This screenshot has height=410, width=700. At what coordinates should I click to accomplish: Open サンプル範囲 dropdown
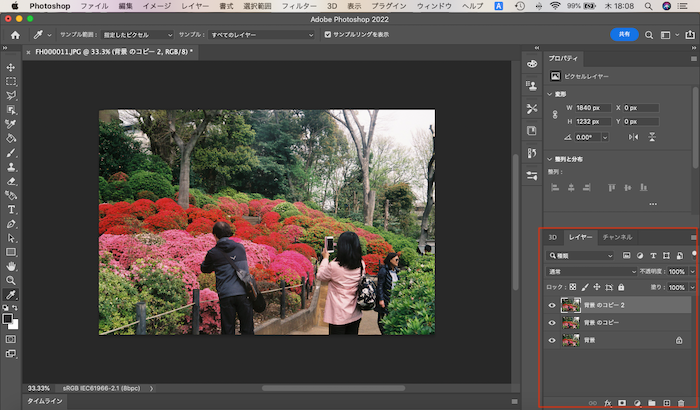coord(137,34)
